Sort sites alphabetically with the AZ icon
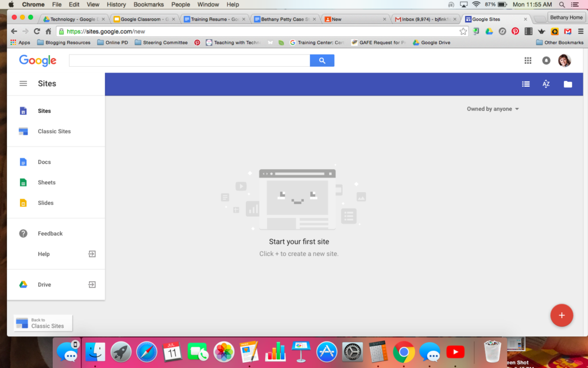Screen dimensions: 588x368 (546, 84)
